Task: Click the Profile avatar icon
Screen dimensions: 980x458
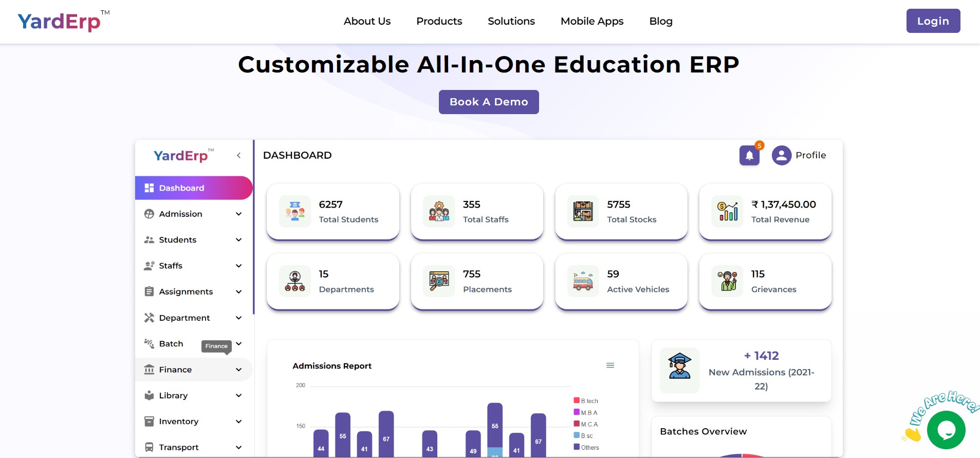Action: click(x=782, y=155)
